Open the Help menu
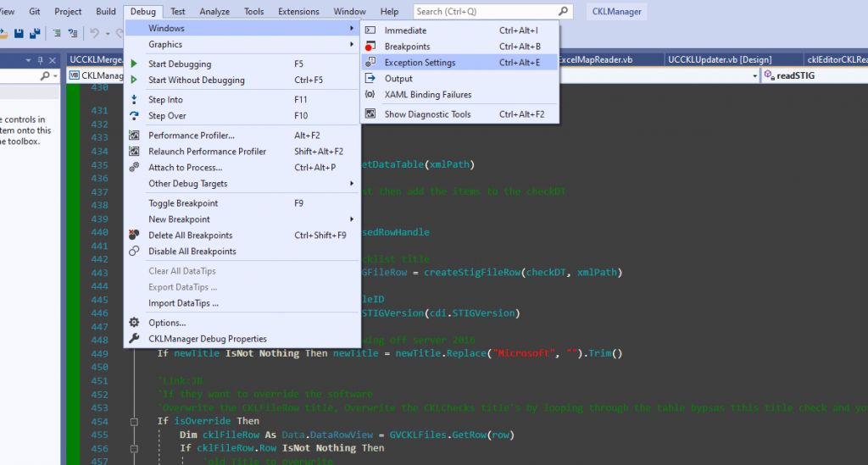The height and width of the screenshot is (465, 868). pyautogui.click(x=389, y=12)
